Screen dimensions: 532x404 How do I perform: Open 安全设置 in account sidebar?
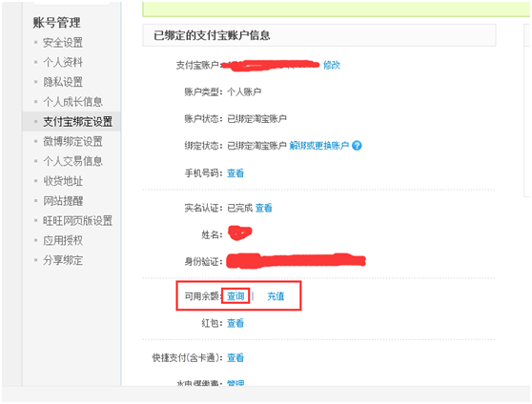pyautogui.click(x=63, y=43)
